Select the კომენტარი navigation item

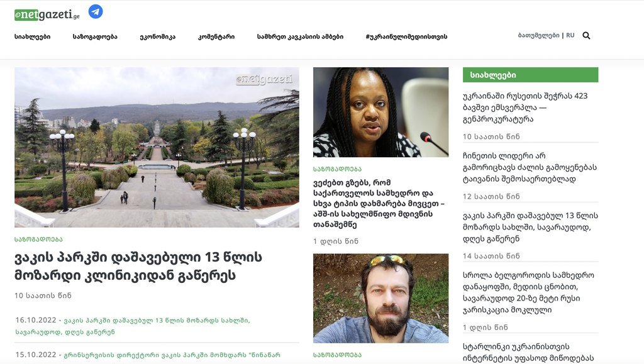pyautogui.click(x=216, y=36)
